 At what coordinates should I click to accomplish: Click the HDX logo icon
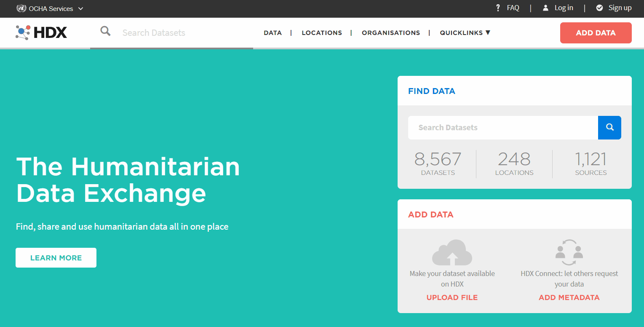tap(23, 32)
